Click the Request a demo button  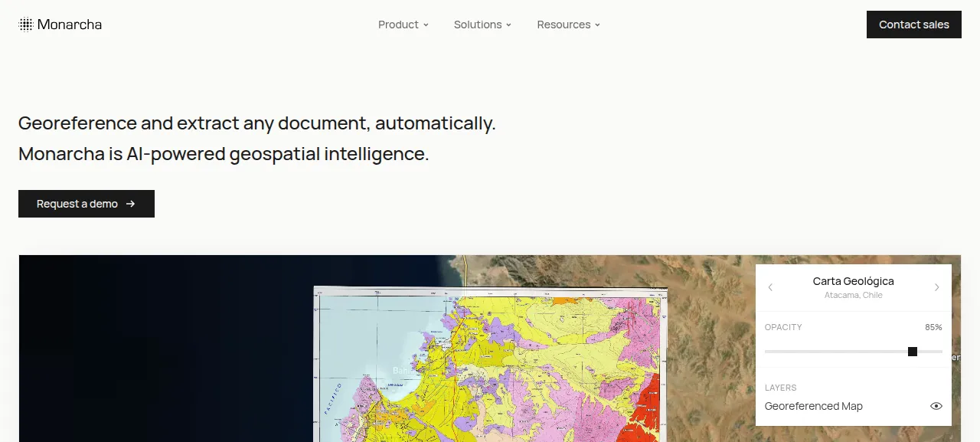pyautogui.click(x=87, y=204)
